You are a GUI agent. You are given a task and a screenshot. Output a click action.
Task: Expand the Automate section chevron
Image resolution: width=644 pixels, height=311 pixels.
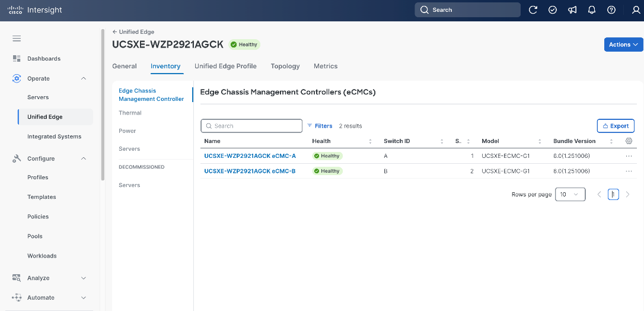click(84, 297)
